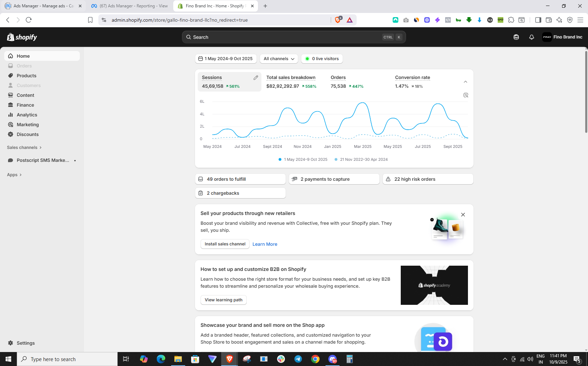Open the notifications bell
The width and height of the screenshot is (588, 366).
point(531,37)
